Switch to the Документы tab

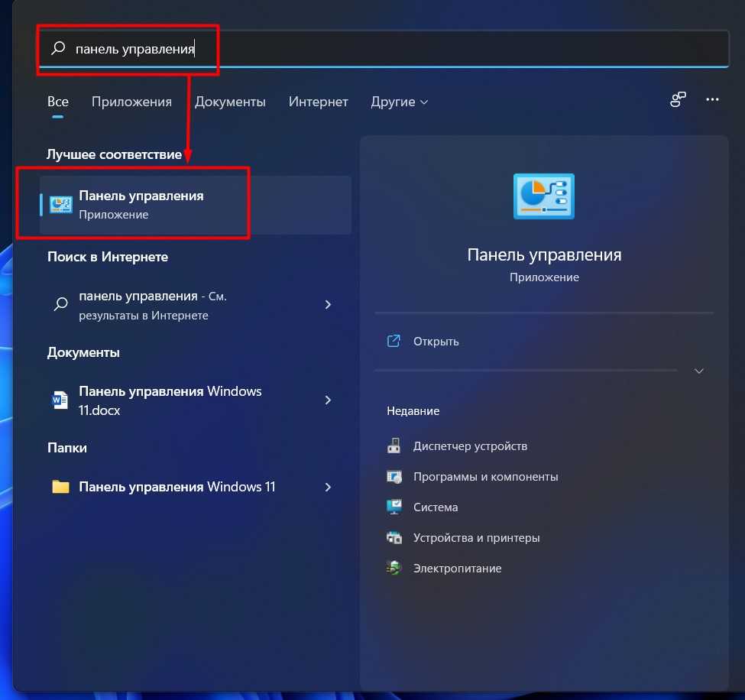point(230,102)
